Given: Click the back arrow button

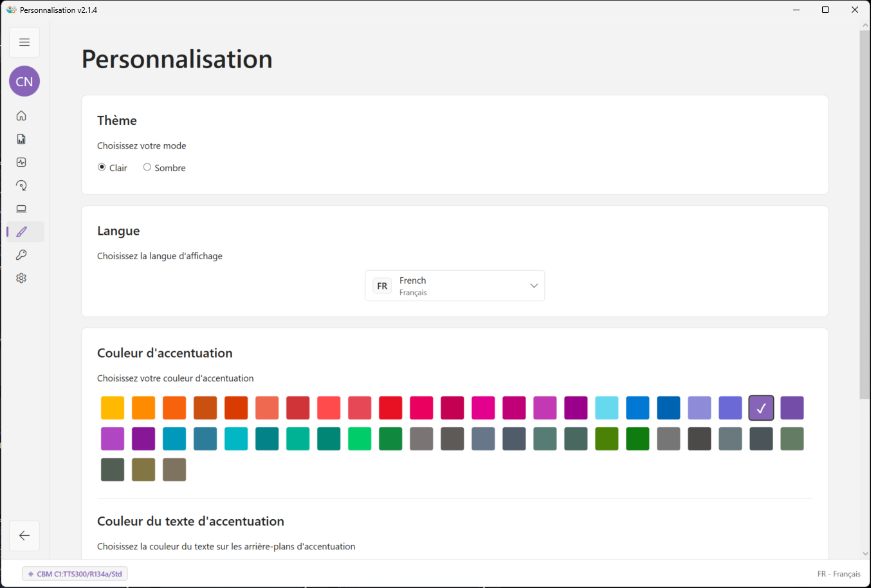Looking at the screenshot, I should [24, 536].
